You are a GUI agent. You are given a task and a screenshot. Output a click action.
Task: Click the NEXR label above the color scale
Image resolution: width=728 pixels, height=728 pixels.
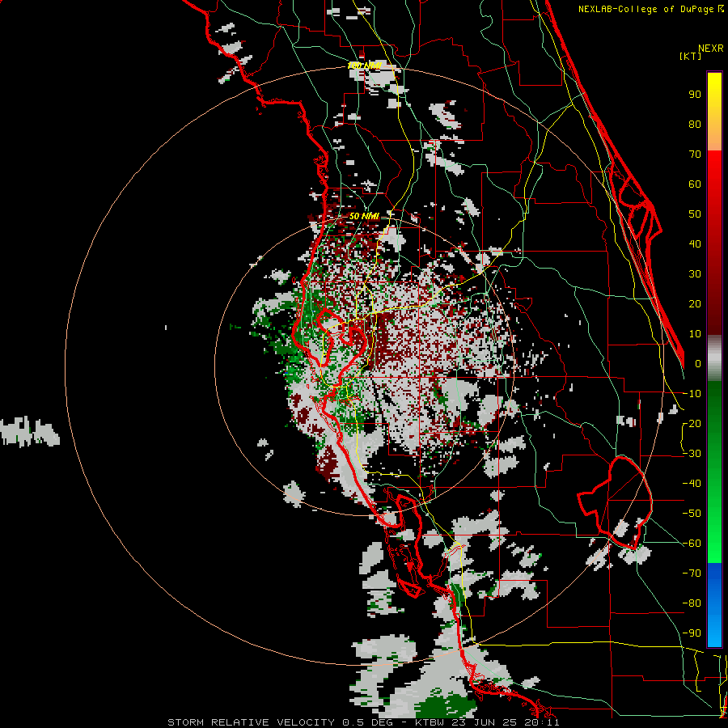tap(711, 49)
